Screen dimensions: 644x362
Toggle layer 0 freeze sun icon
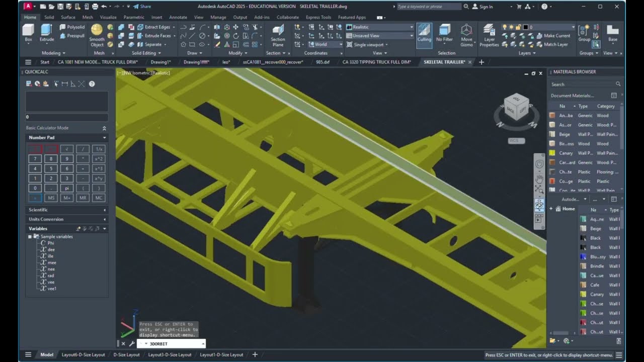click(511, 27)
